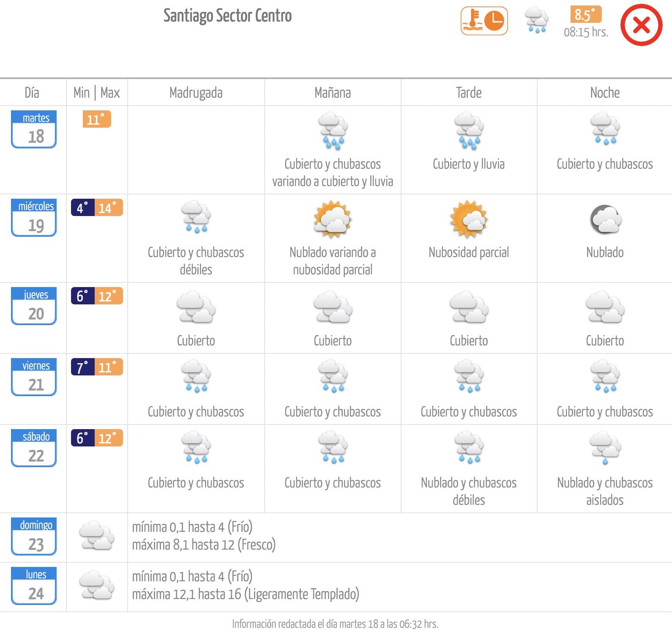
Task: Click 'Nublado' Wednesday night text
Action: click(x=605, y=252)
